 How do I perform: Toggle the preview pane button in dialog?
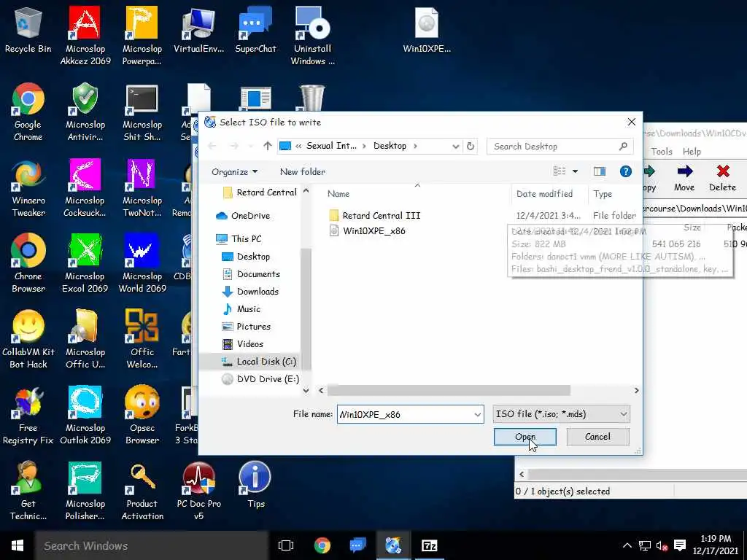[x=600, y=171]
